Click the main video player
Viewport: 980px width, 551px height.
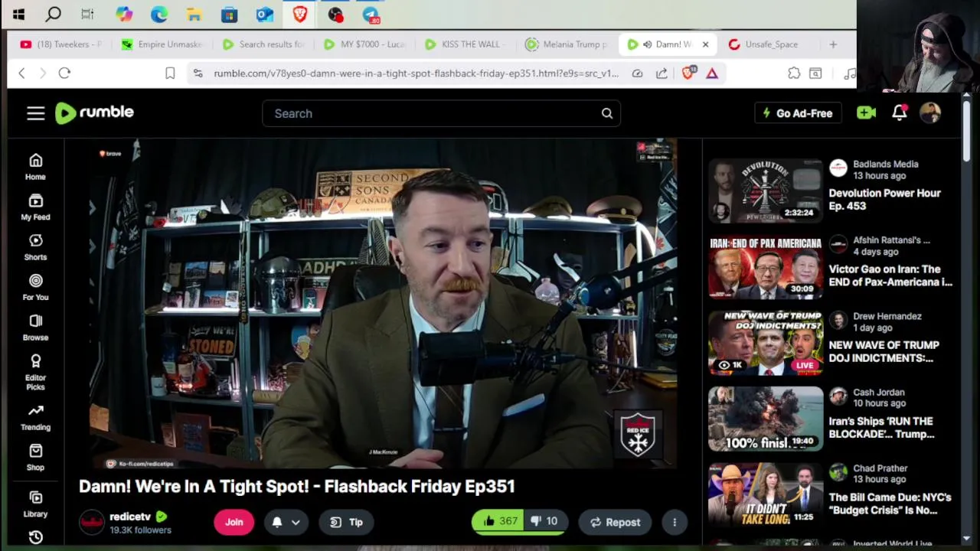[x=383, y=304]
